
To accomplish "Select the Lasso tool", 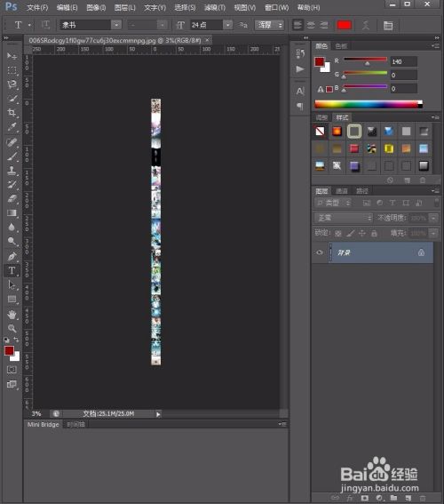I will [x=12, y=84].
